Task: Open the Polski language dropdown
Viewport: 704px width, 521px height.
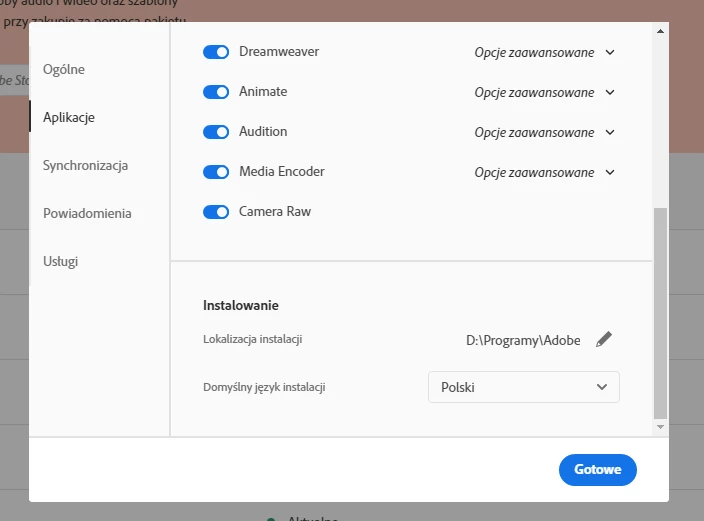Action: tap(524, 387)
